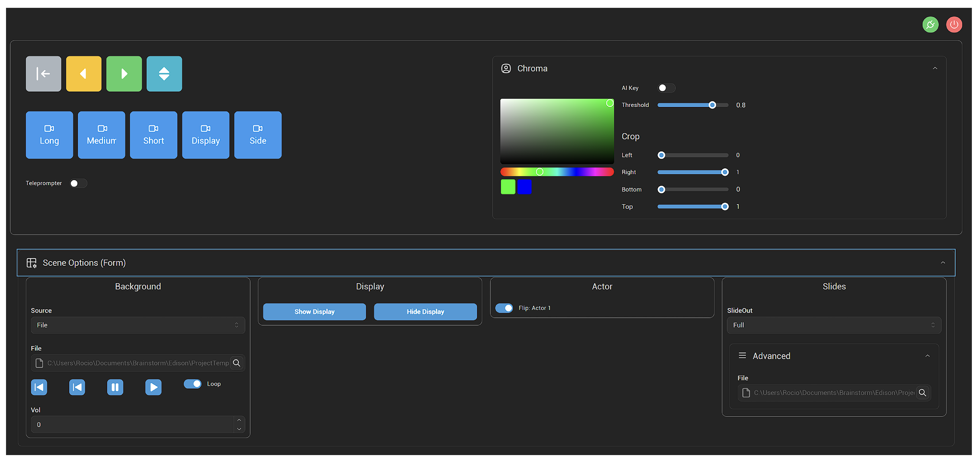Click the Show Display button
The width and height of the screenshot is (980, 462).
pyautogui.click(x=314, y=312)
